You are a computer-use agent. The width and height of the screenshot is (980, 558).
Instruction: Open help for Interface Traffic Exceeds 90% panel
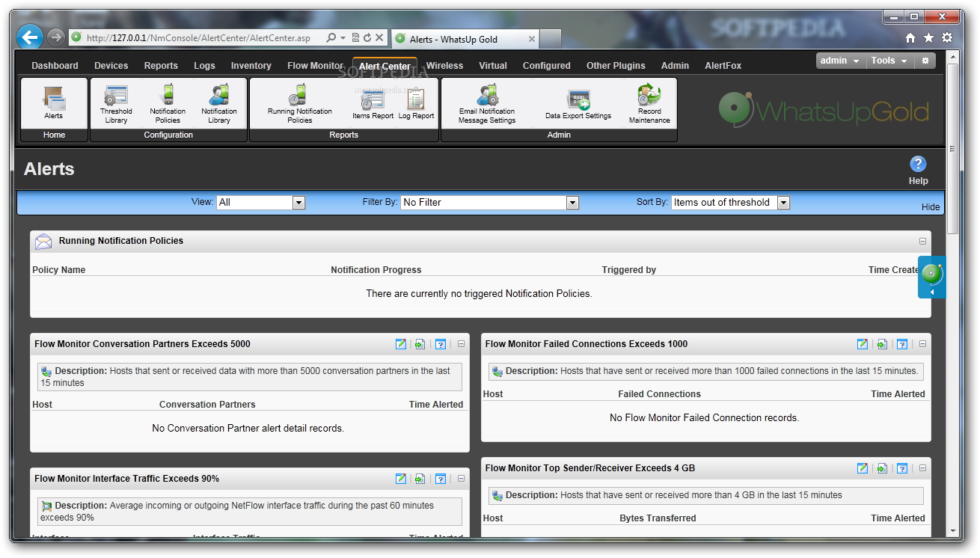[441, 479]
